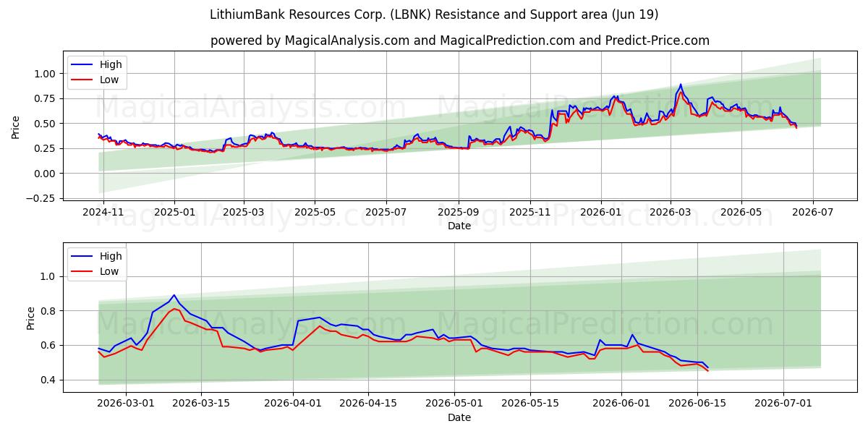
Task: Click the '0.4' y-axis tick, bottom chart
Action: [x=49, y=380]
